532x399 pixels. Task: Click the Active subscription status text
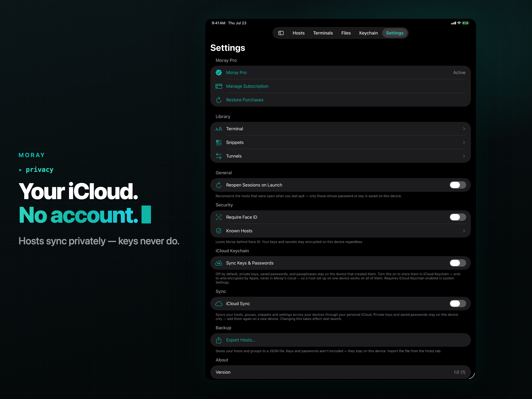click(459, 72)
